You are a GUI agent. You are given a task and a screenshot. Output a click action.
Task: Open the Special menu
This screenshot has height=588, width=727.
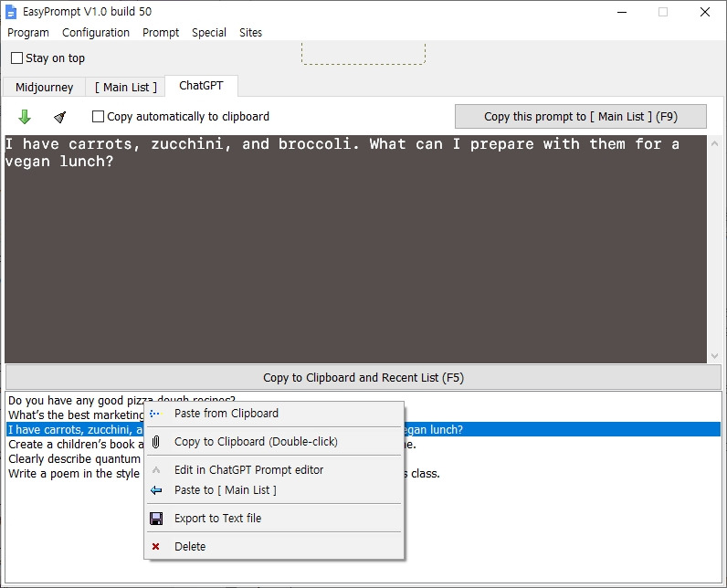209,33
